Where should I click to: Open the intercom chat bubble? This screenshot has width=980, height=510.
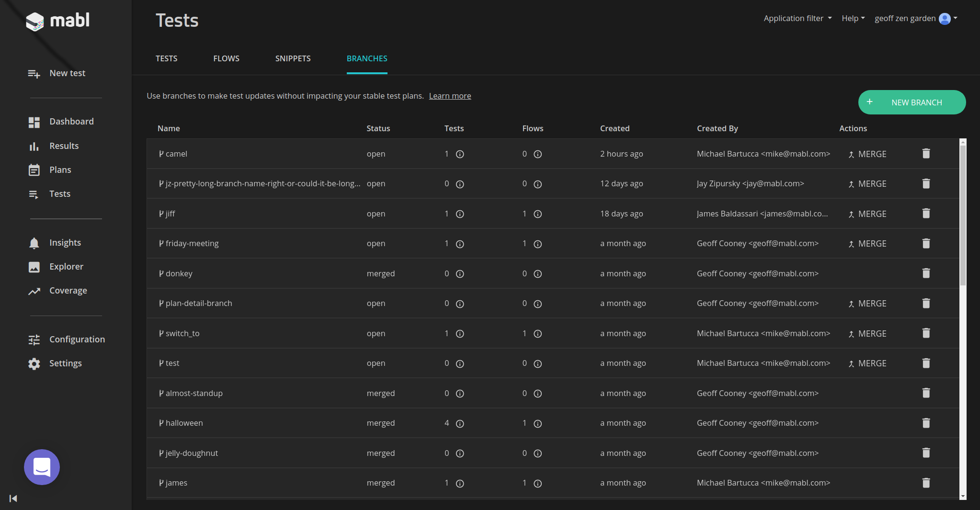pos(42,467)
